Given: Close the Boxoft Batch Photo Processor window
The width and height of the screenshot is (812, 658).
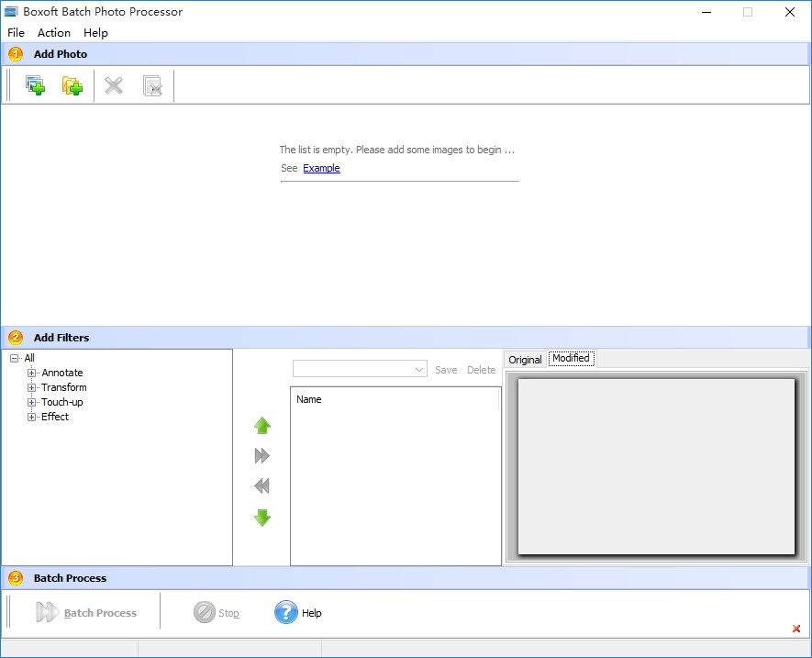Looking at the screenshot, I should click(x=790, y=12).
